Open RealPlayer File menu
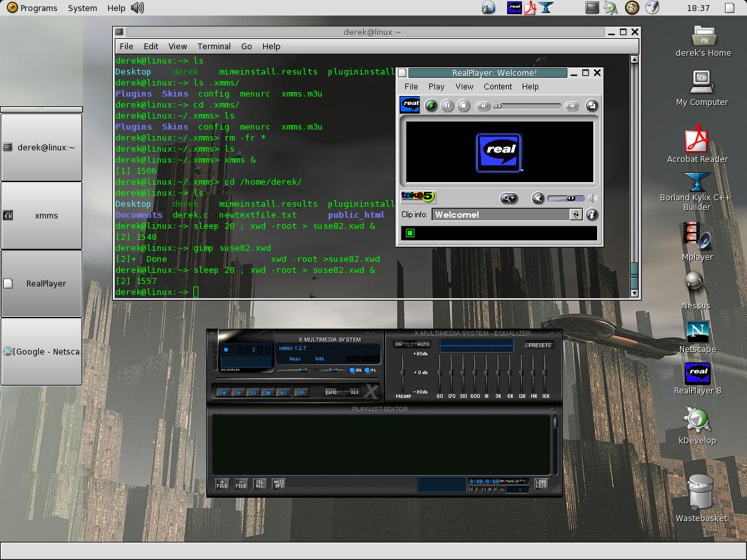Image resolution: width=747 pixels, height=560 pixels. (411, 87)
